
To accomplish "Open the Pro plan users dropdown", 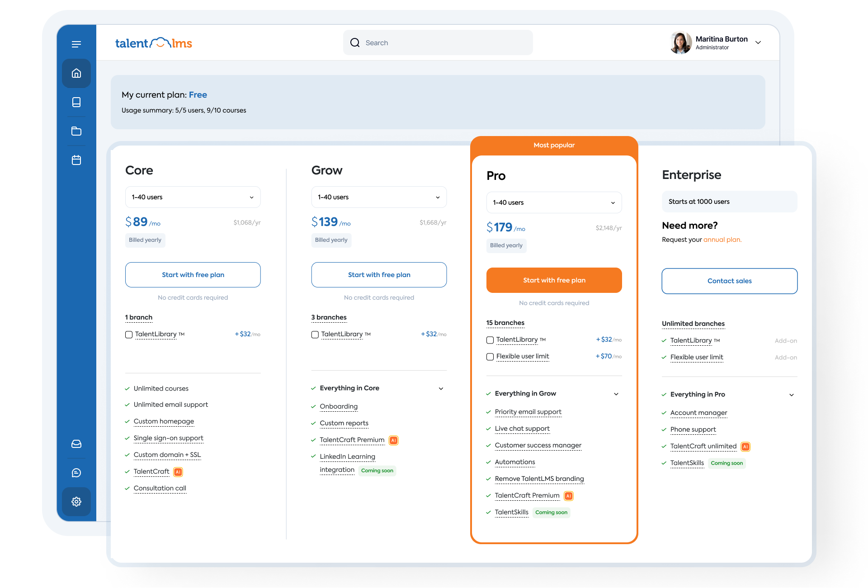I will [x=554, y=202].
